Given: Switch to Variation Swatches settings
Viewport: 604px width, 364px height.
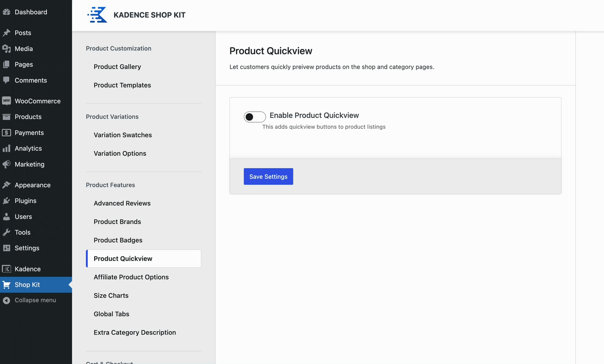Looking at the screenshot, I should [x=122, y=135].
